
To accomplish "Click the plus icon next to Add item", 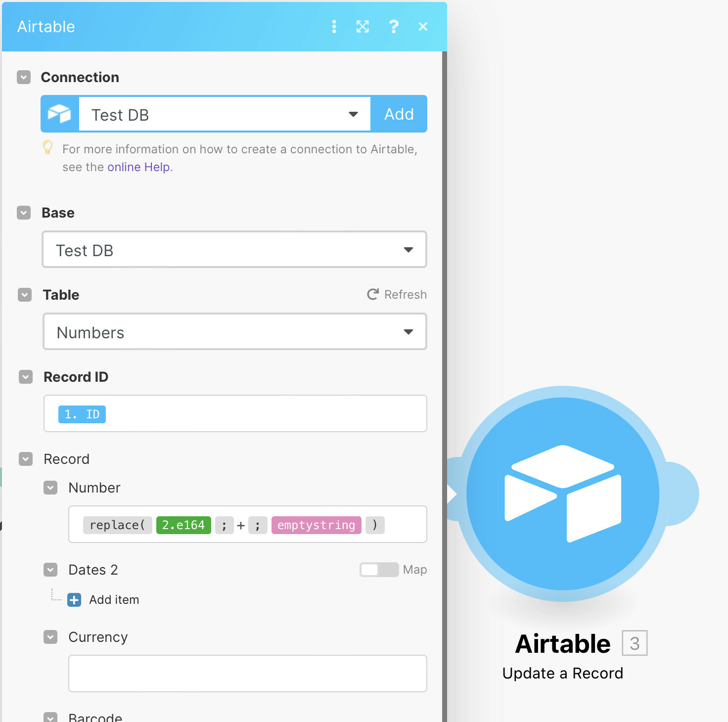I will point(74,600).
